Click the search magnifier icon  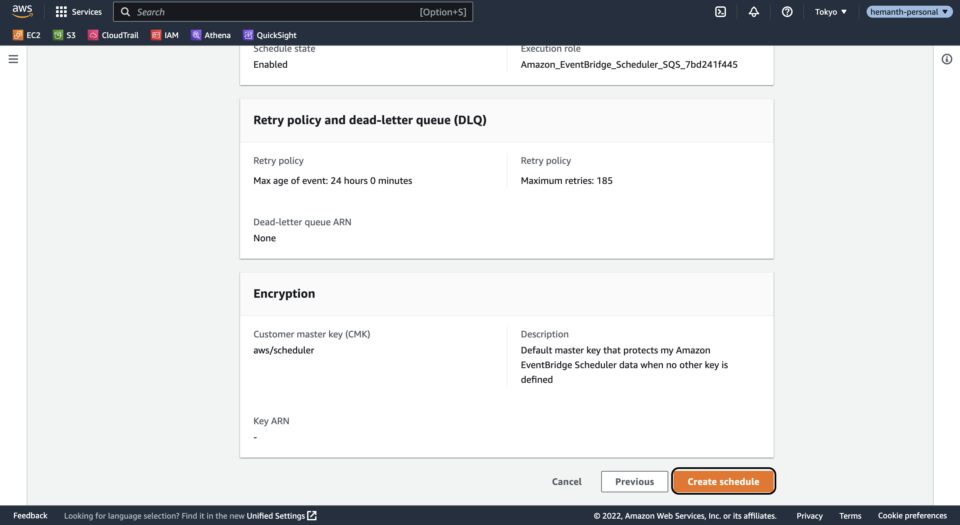(126, 12)
